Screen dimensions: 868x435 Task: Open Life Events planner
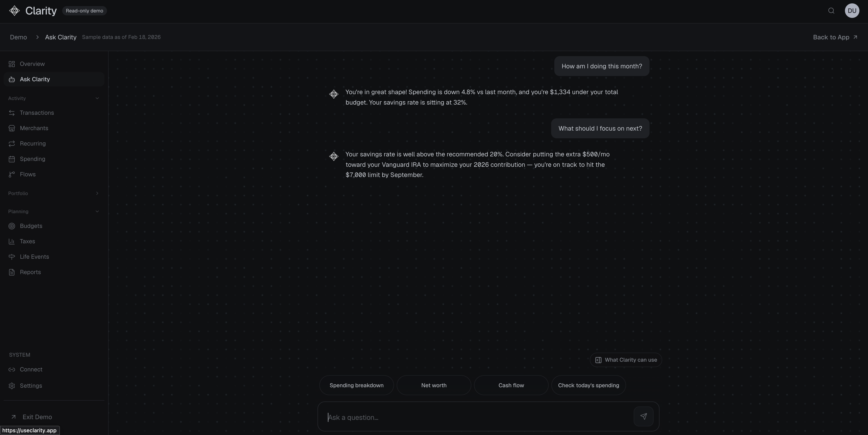(34, 257)
